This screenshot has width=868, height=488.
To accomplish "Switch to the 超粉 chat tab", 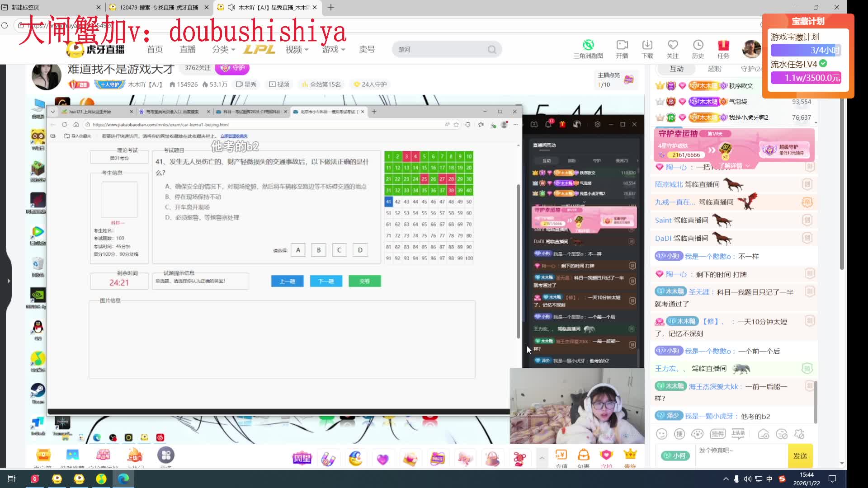I will click(x=714, y=69).
